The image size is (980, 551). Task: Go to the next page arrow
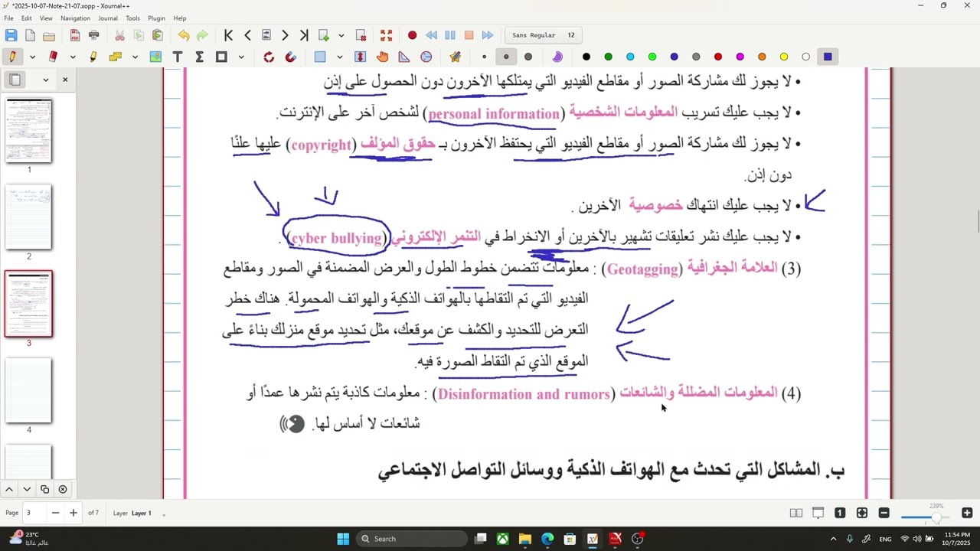[x=285, y=35]
